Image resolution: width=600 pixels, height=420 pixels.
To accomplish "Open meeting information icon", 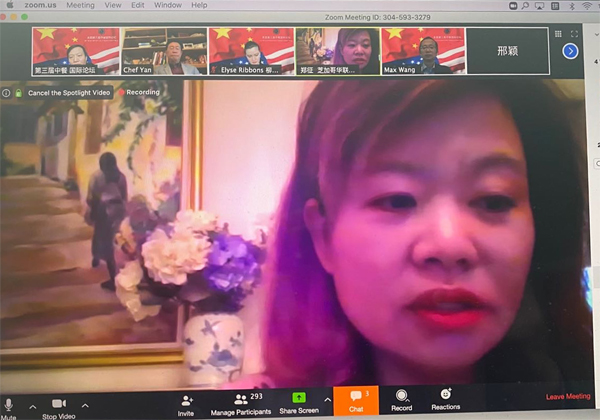I will pyautogui.click(x=6, y=93).
